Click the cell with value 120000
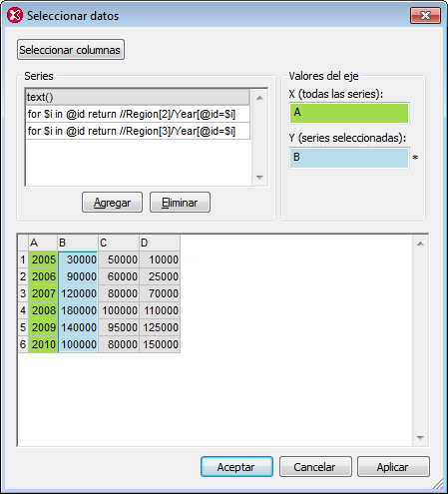The image size is (448, 494). pyautogui.click(x=78, y=293)
